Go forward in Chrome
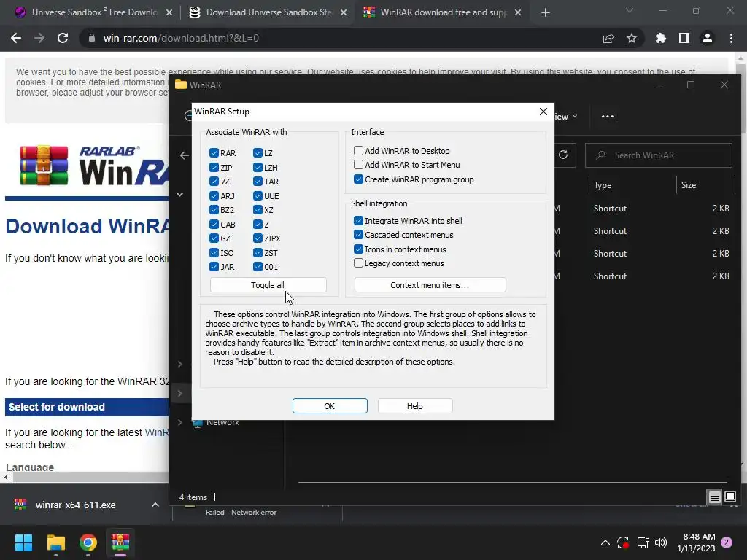Image resolution: width=747 pixels, height=560 pixels. click(x=39, y=38)
